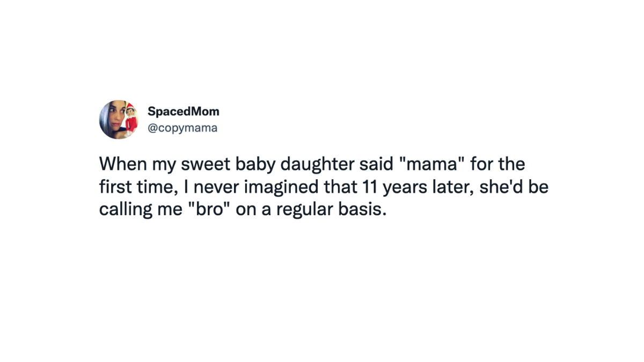
Task: Click "regular basis" at the tweet's end
Action: click(x=331, y=209)
